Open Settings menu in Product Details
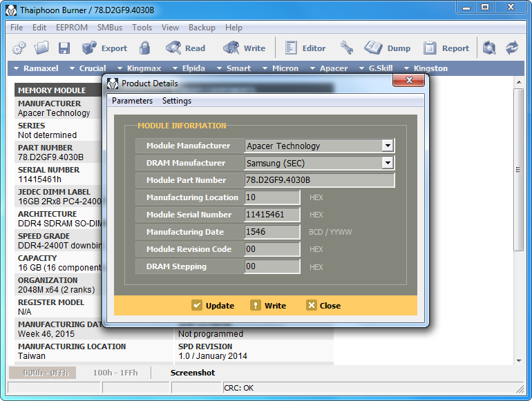 (177, 101)
